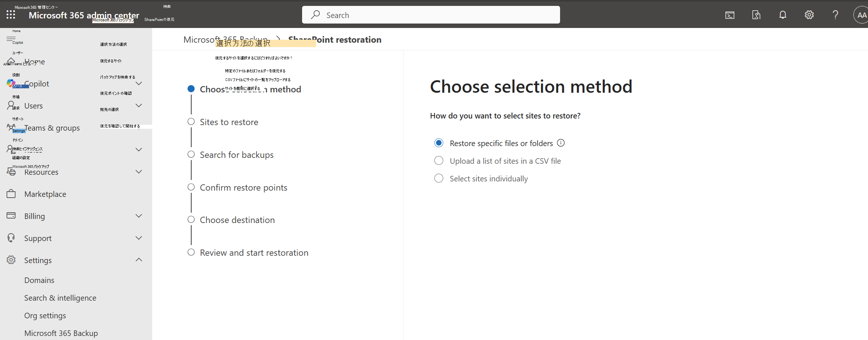Screen dimensions: 868x340
Task: Jump to Sites to restore step
Action: [229, 122]
